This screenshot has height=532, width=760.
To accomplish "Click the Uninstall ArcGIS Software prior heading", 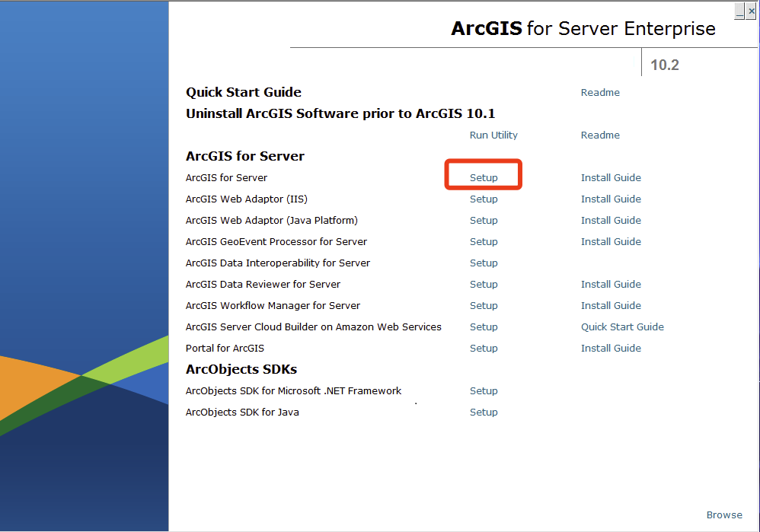I will 340,113.
